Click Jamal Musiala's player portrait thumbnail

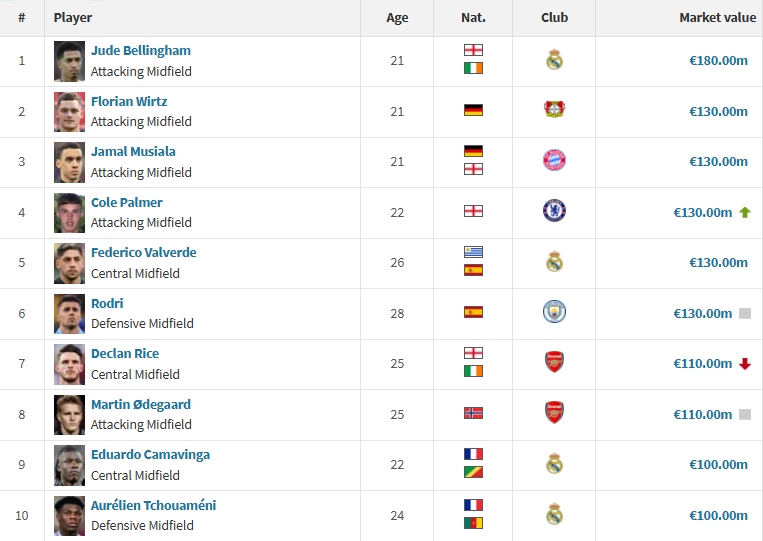69,162
